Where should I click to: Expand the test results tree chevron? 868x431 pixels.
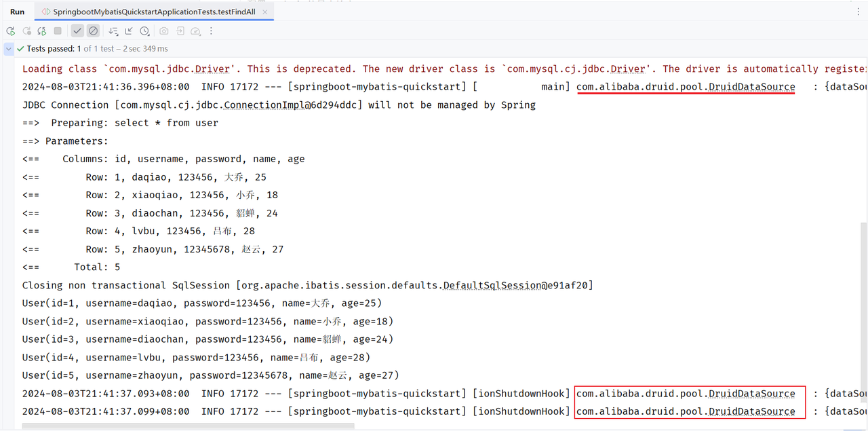[x=8, y=49]
